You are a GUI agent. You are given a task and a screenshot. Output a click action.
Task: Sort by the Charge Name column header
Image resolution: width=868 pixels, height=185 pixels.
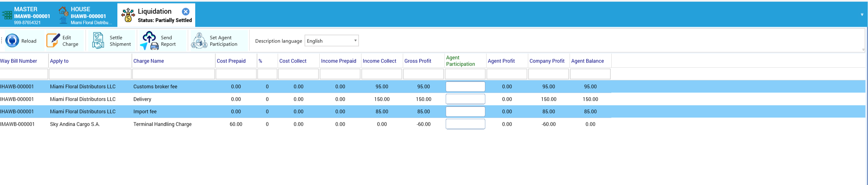(x=149, y=61)
